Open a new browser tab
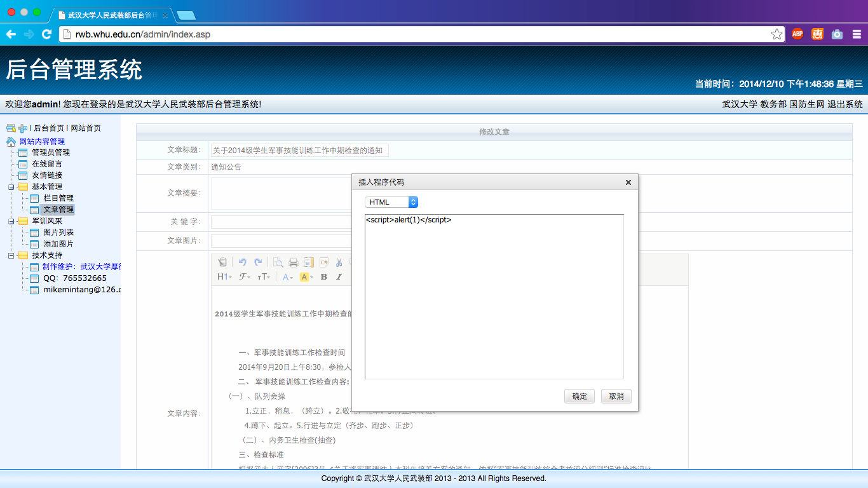Image resolution: width=868 pixels, height=488 pixels. 186,15
